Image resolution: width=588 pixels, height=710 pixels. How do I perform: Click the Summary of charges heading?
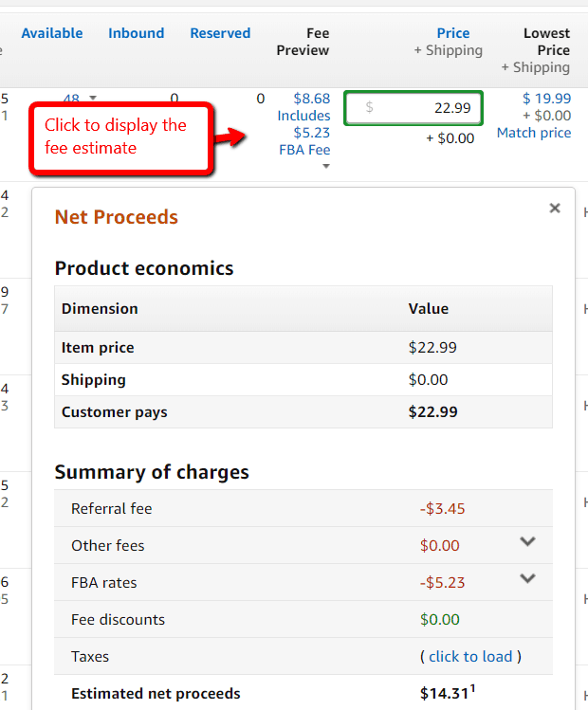pyautogui.click(x=152, y=472)
